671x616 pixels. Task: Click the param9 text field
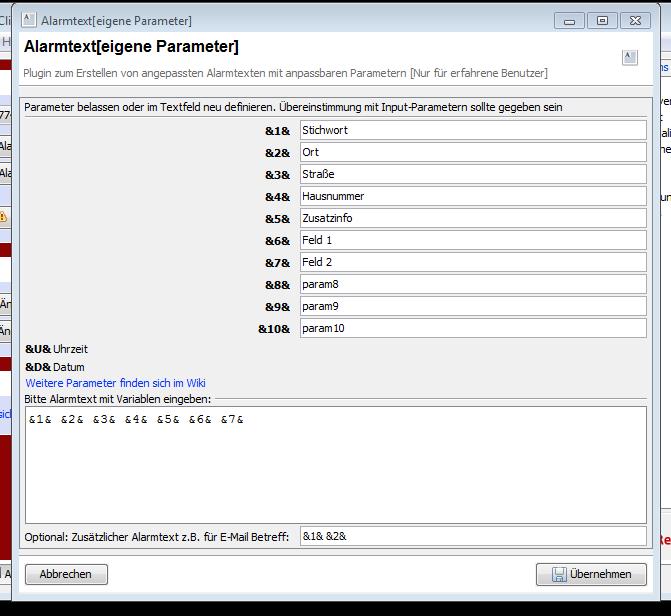tap(472, 306)
